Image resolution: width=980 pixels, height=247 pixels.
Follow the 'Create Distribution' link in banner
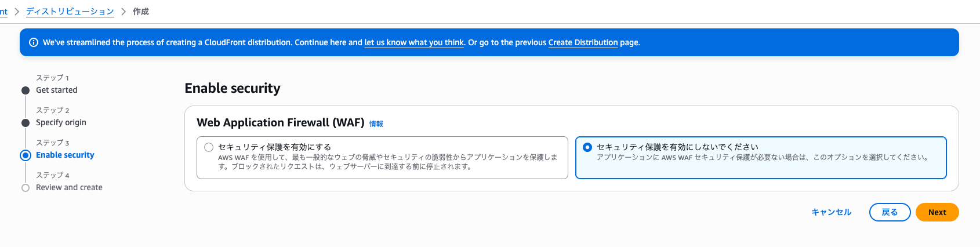[x=583, y=42]
